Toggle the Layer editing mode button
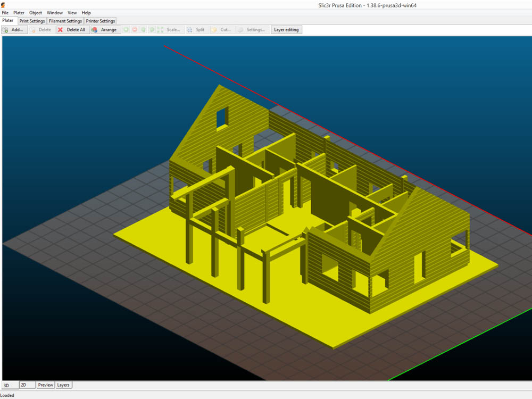 click(x=286, y=30)
